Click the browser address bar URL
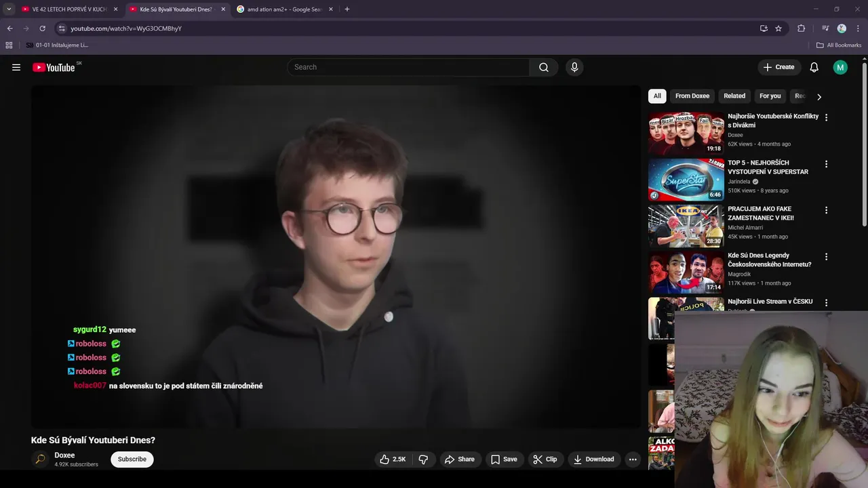Screen dimensions: 868x488 pyautogui.click(x=126, y=28)
